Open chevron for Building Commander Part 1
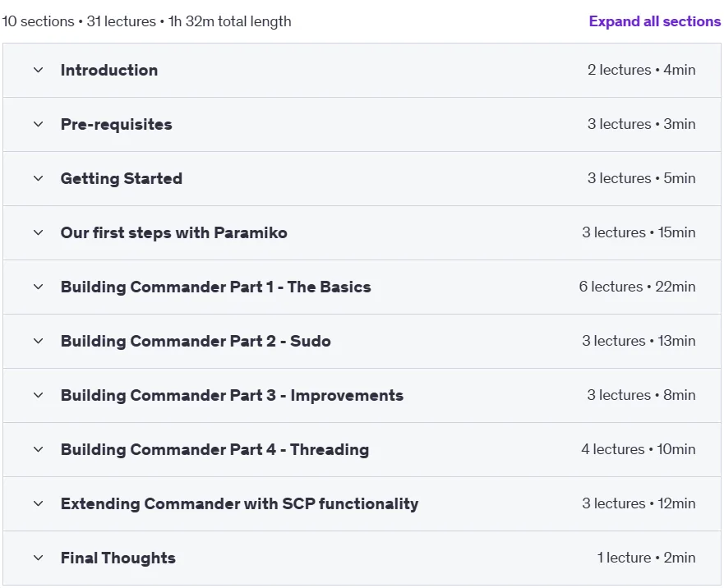The image size is (724, 588). point(39,287)
